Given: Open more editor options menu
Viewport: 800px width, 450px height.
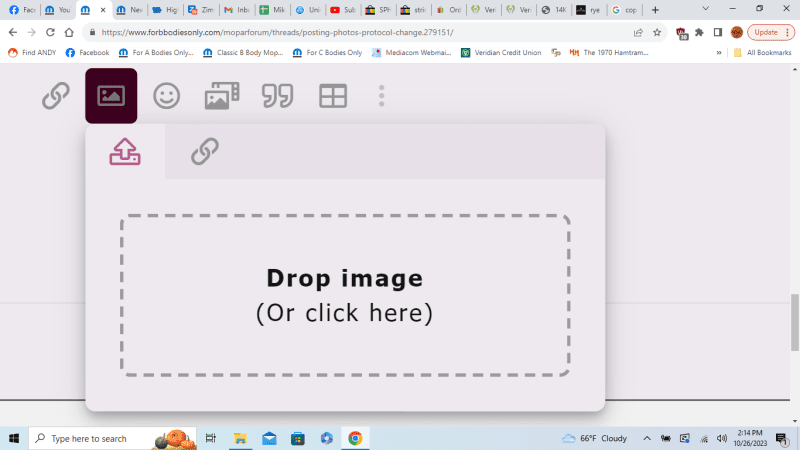Looking at the screenshot, I should point(382,96).
